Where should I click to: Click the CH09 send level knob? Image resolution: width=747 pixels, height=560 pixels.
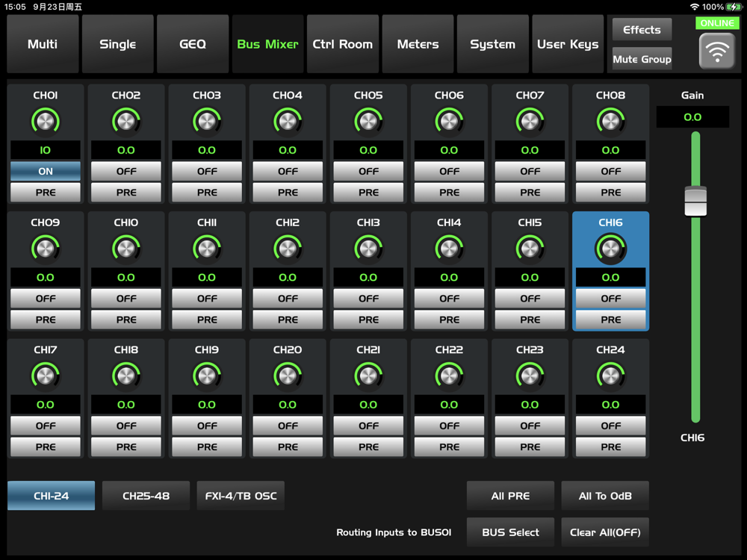pyautogui.click(x=46, y=249)
